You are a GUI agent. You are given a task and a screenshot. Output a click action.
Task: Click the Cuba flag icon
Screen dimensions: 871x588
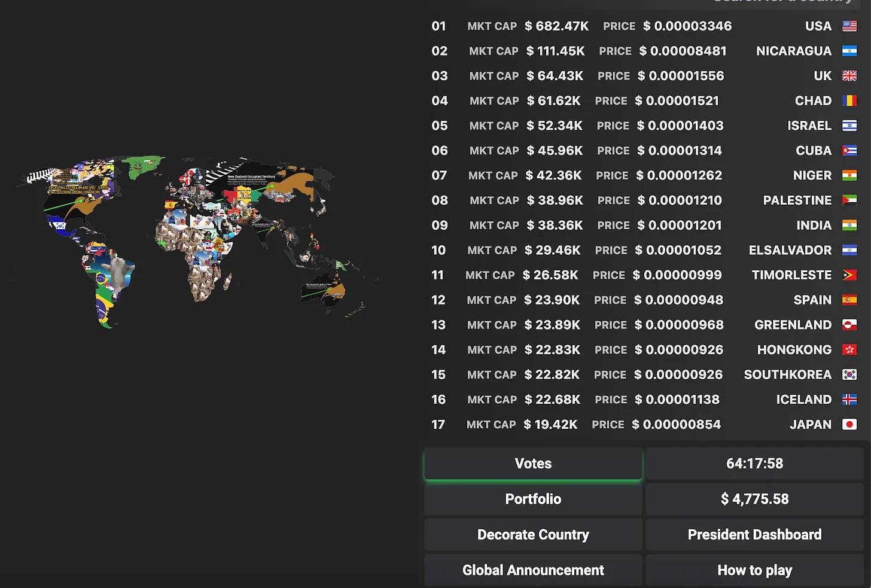pyautogui.click(x=849, y=151)
